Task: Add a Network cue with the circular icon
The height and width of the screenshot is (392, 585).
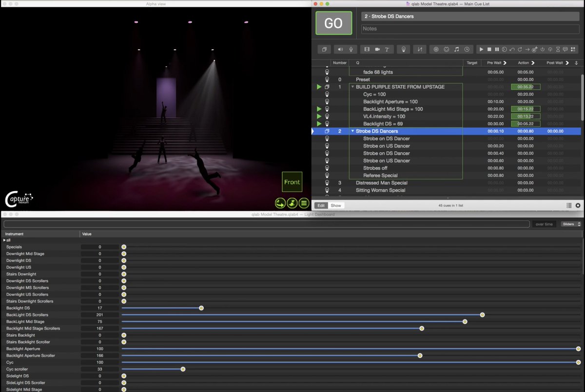Action: 436,49
